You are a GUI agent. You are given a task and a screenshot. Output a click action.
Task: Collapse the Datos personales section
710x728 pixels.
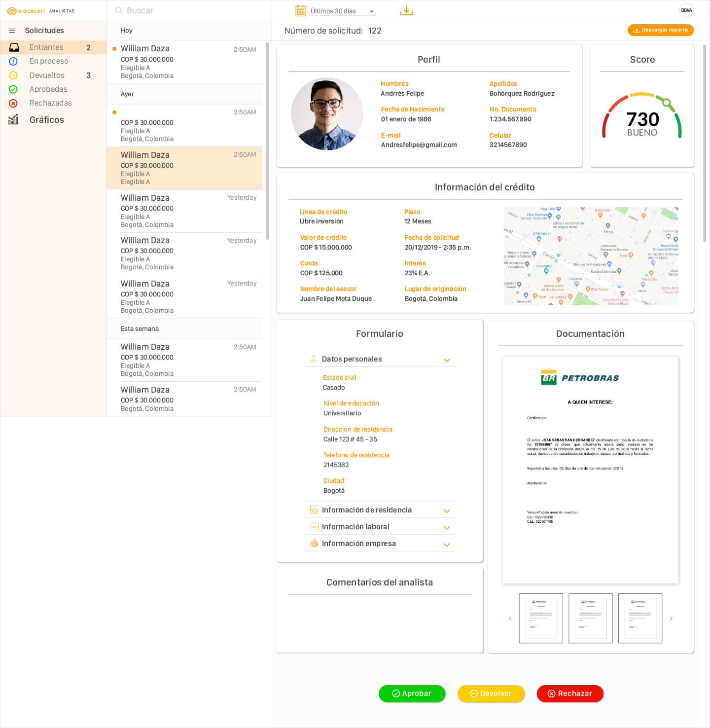(447, 360)
